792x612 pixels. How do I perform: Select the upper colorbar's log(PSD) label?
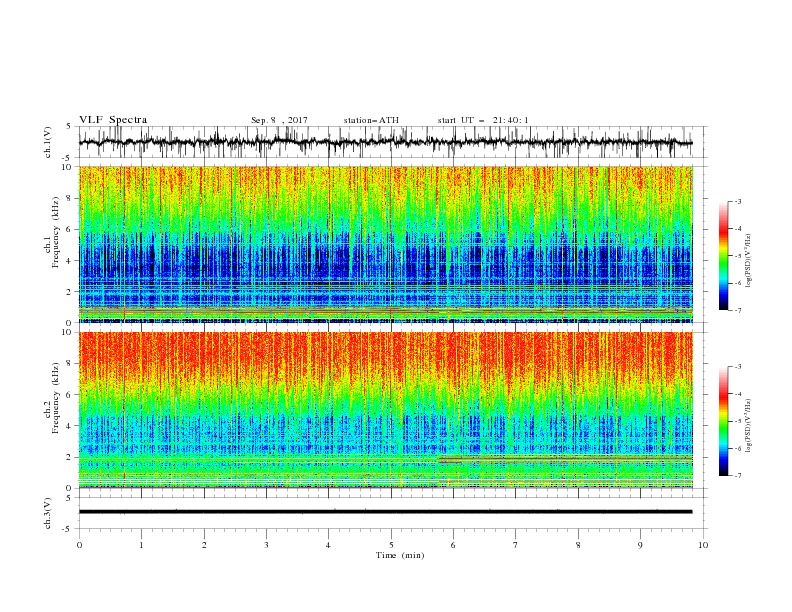point(749,258)
